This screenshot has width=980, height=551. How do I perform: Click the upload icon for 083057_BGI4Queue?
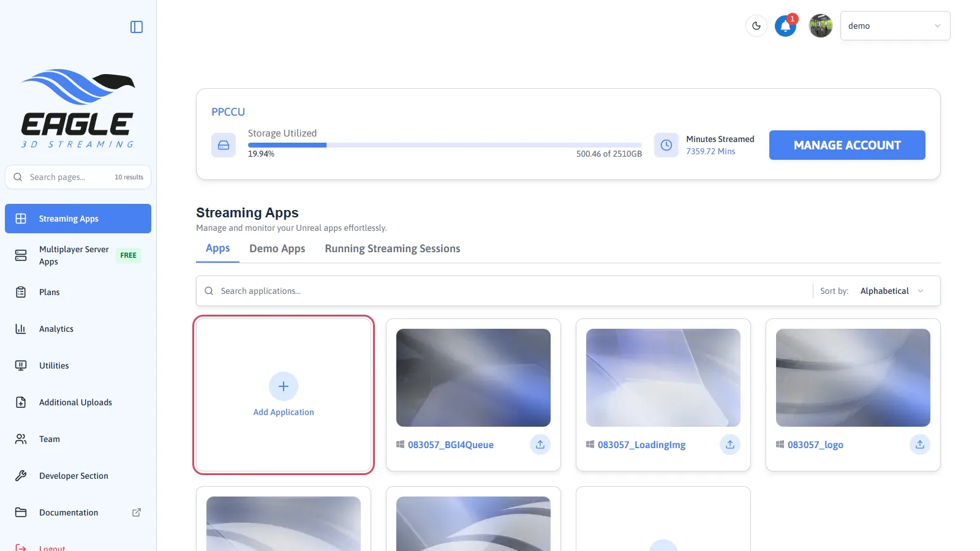coord(540,444)
